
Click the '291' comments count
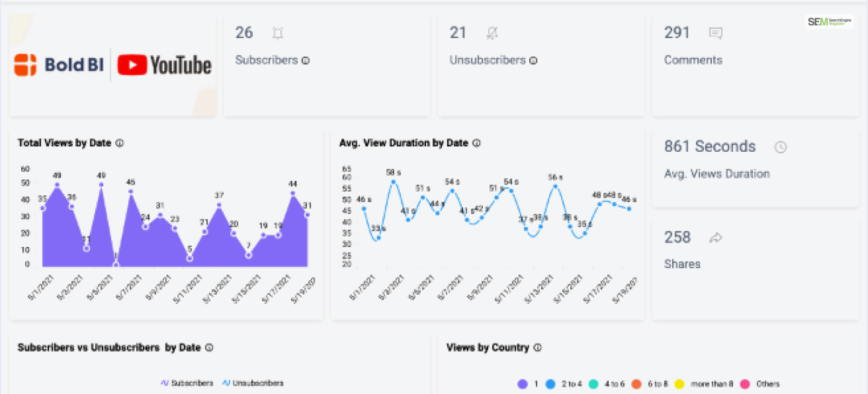click(x=677, y=33)
